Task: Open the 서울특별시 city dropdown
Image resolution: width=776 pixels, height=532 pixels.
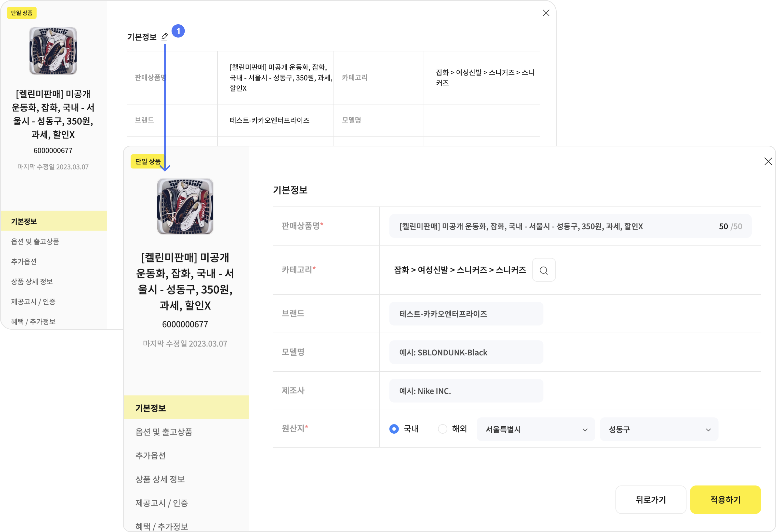Action: tap(535, 429)
